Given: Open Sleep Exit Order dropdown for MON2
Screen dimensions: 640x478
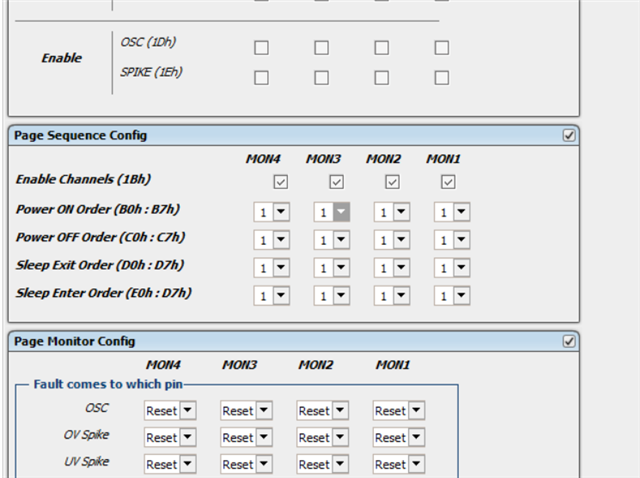Looking at the screenshot, I should (x=392, y=267).
